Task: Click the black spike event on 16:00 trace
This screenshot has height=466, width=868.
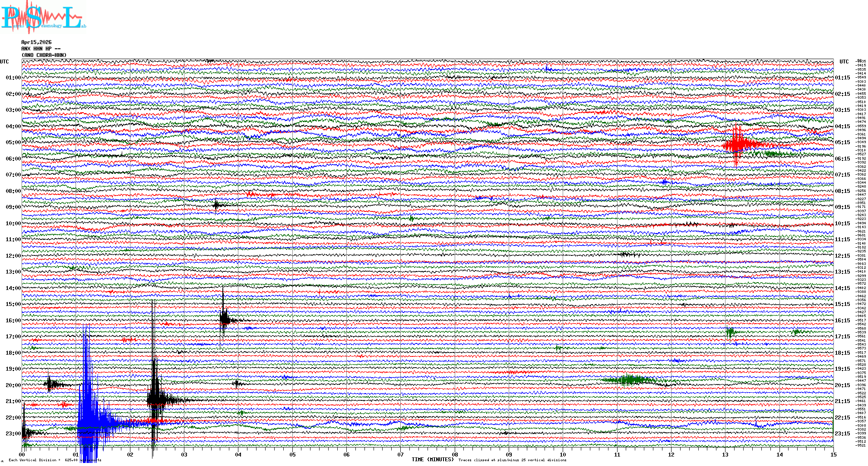Action: click(224, 319)
